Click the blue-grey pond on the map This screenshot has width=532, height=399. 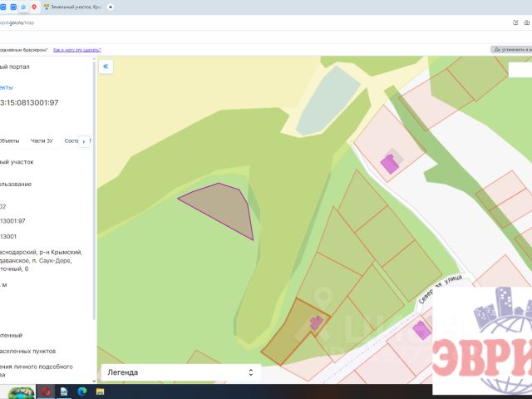(327, 101)
